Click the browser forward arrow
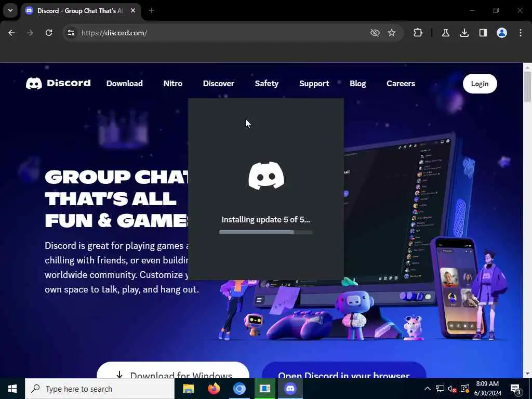This screenshot has height=399, width=532. tap(30, 33)
